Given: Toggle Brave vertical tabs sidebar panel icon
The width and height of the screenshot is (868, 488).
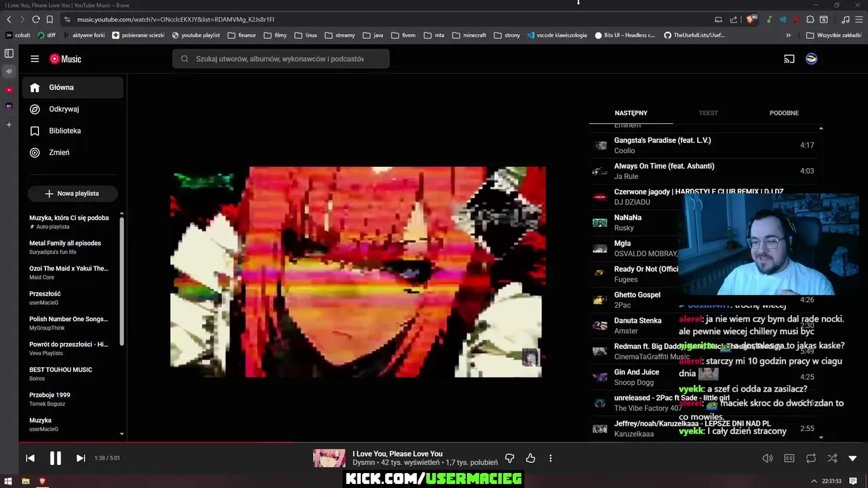Looking at the screenshot, I should point(9,53).
